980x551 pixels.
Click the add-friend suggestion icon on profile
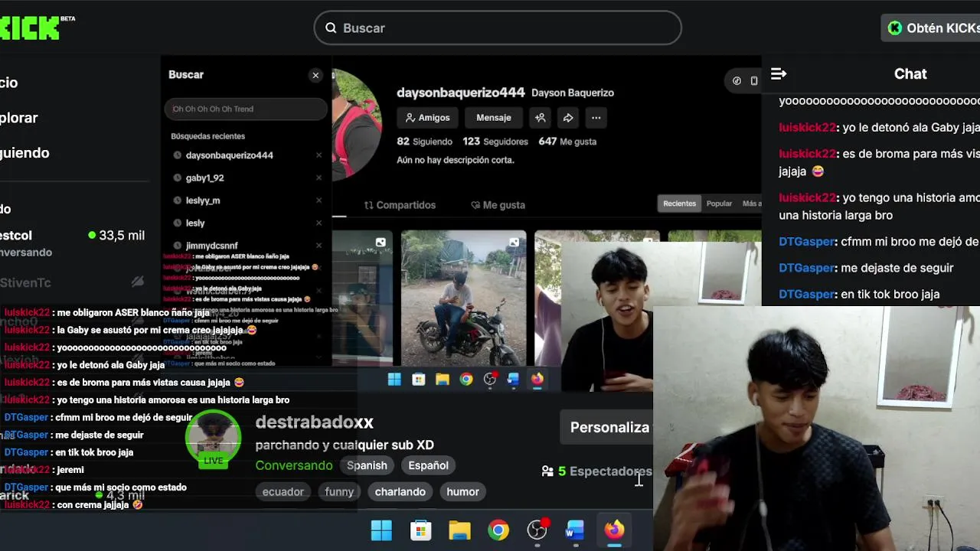tap(541, 118)
